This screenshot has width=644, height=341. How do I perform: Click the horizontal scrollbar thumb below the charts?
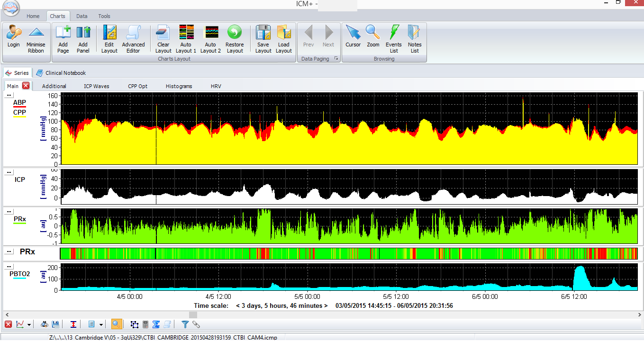(x=192, y=314)
